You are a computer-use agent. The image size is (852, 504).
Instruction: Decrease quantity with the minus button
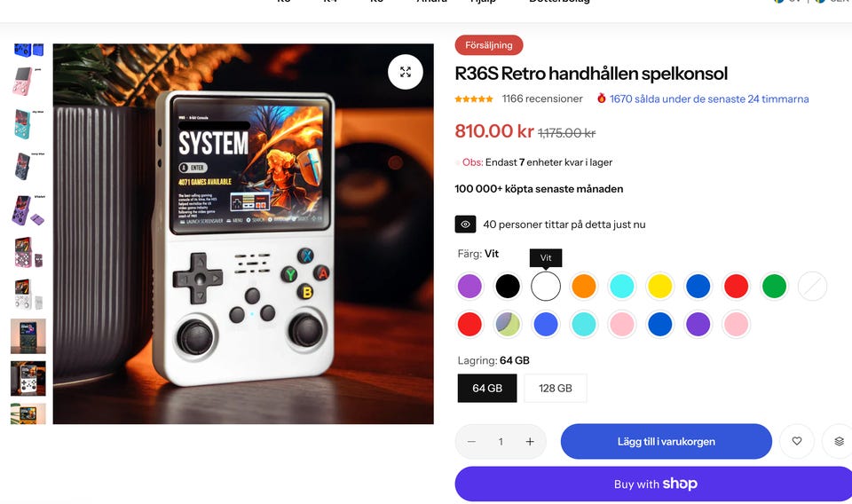(x=471, y=442)
